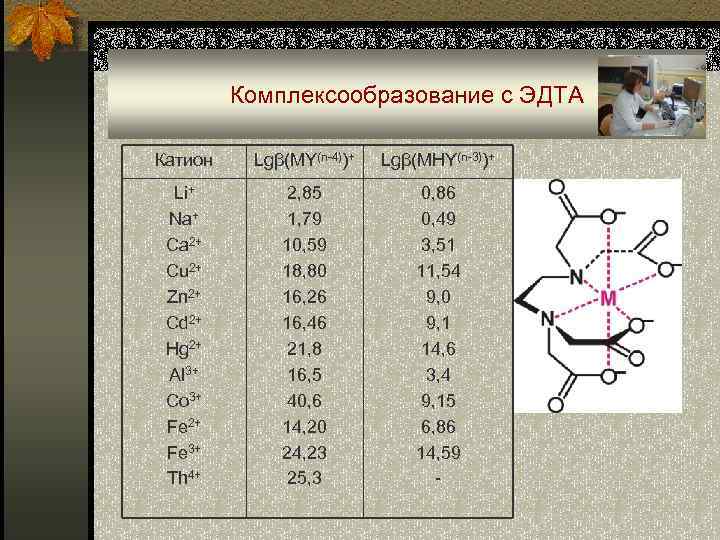
Task: Click the Zn2+ cation cell
Action: click(x=184, y=297)
